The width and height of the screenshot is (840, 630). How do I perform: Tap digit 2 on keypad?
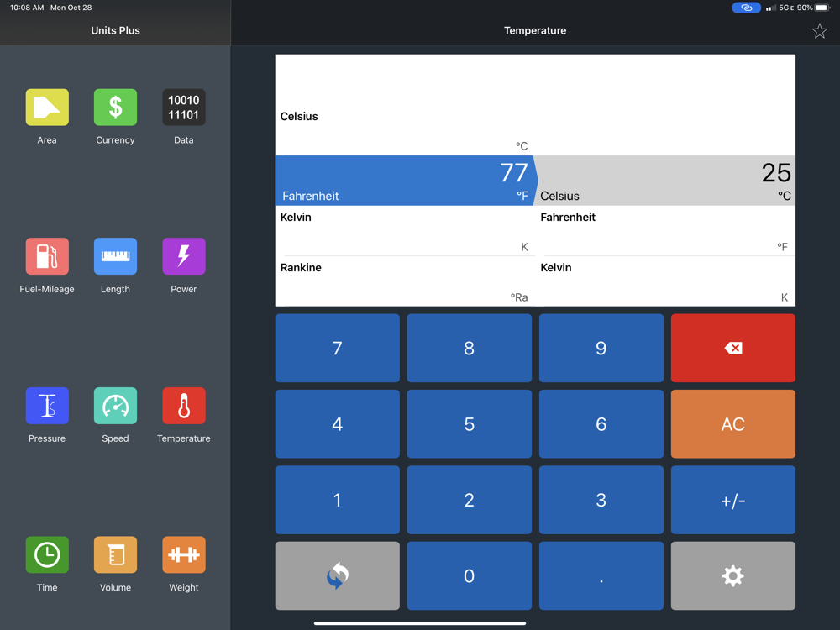(470, 500)
